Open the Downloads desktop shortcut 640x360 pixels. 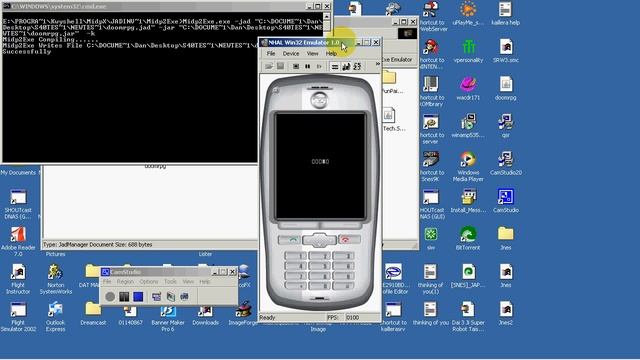(205, 313)
